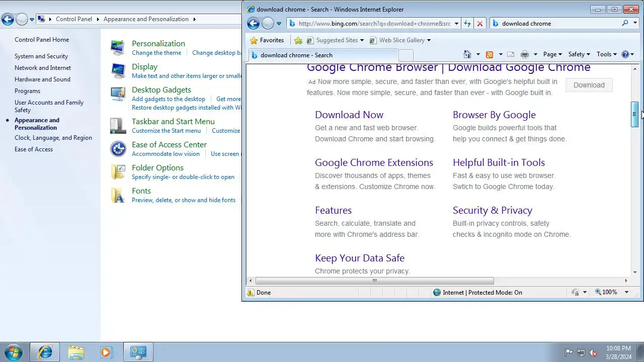This screenshot has height=362, width=644.
Task: Click the refresh icon beside the address bar
Action: pyautogui.click(x=467, y=24)
